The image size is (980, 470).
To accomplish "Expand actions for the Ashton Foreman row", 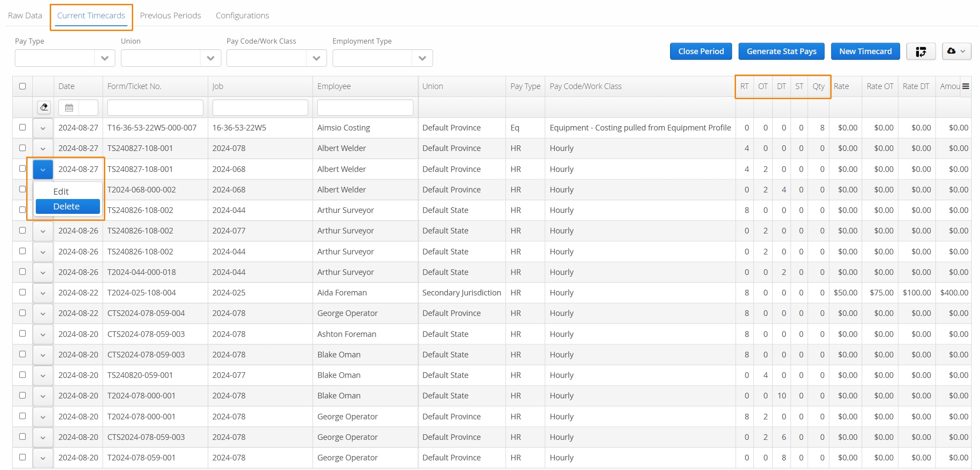I will (x=43, y=334).
